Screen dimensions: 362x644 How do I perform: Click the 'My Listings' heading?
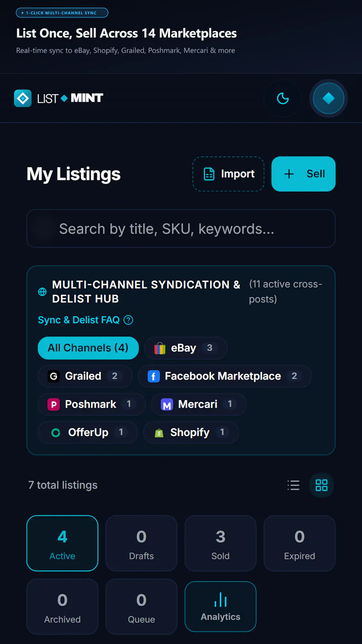point(74,174)
